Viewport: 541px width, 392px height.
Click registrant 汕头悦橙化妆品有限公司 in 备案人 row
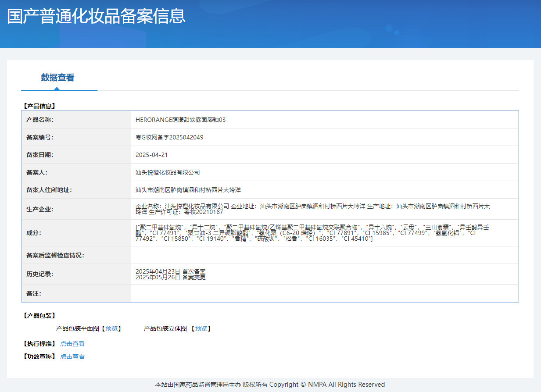pos(168,172)
